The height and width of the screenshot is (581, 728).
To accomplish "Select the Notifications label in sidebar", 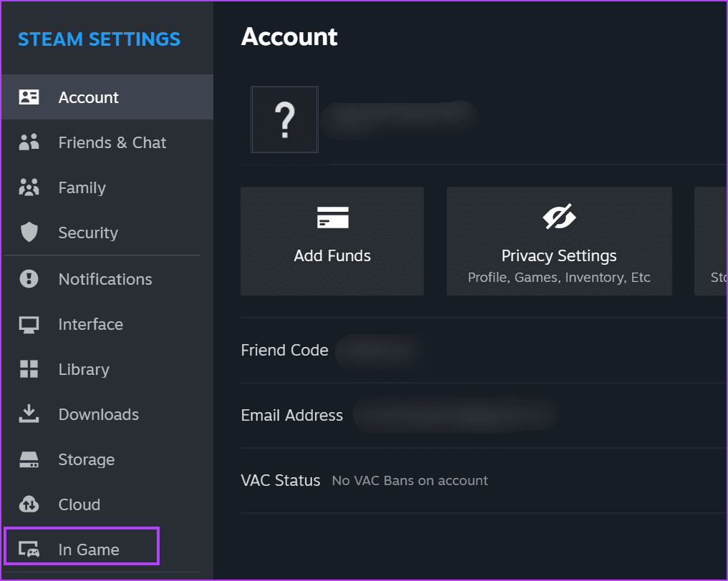I will (105, 279).
